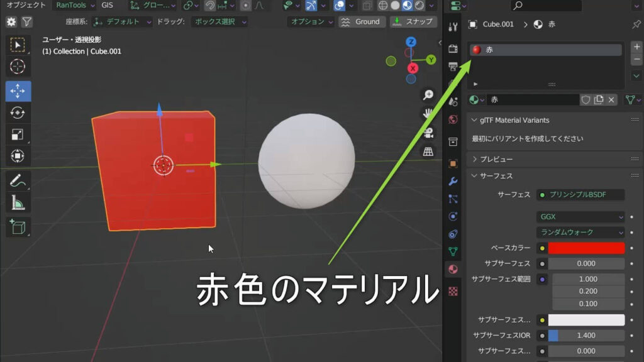Toggle perspective/orthographic grid icon
The image size is (644, 362).
(428, 151)
